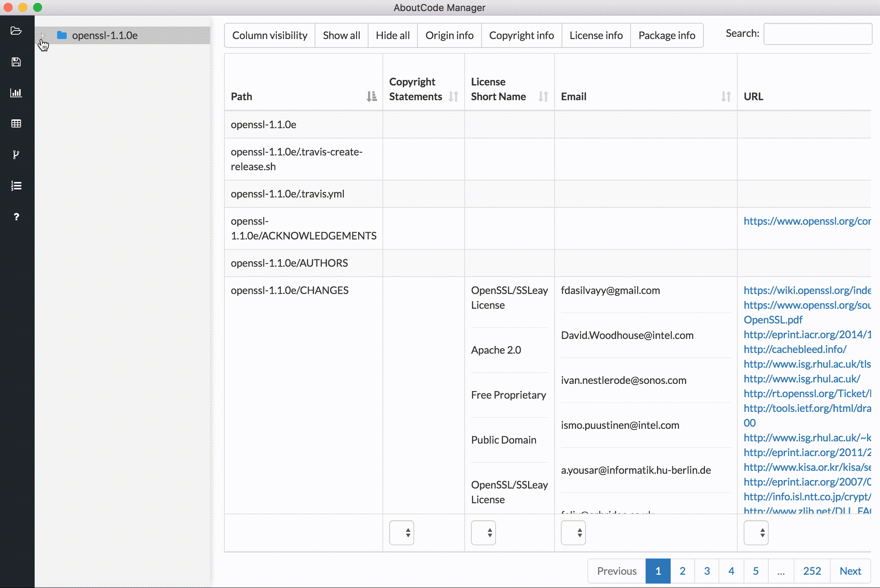Click the Free Proprietary license entry
880x588 pixels.
[x=509, y=395]
